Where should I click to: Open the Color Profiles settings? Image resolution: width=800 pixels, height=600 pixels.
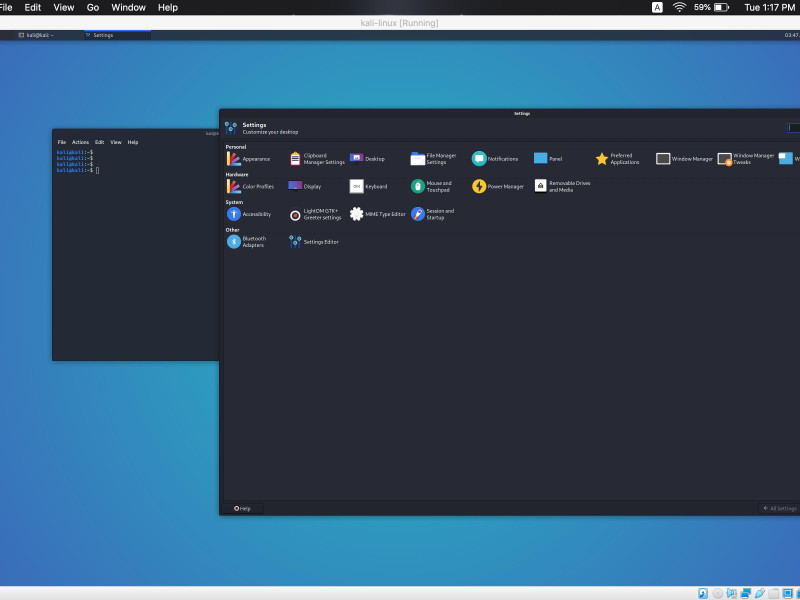point(250,186)
